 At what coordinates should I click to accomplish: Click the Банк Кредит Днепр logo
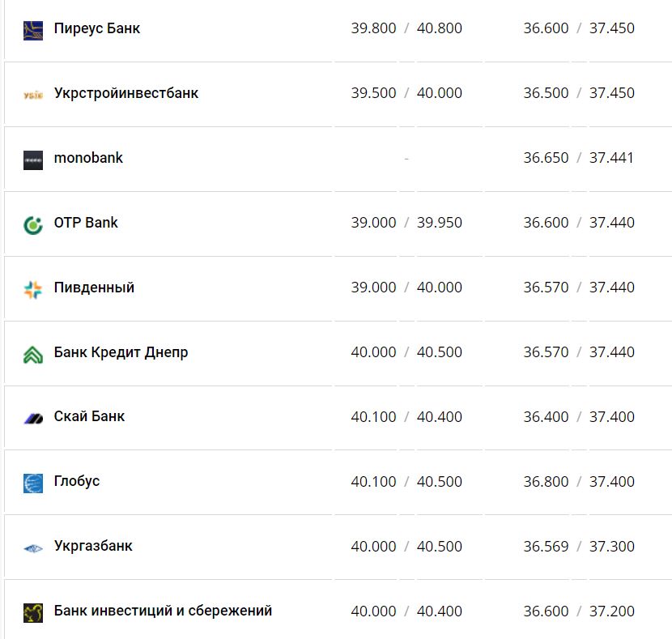point(33,354)
